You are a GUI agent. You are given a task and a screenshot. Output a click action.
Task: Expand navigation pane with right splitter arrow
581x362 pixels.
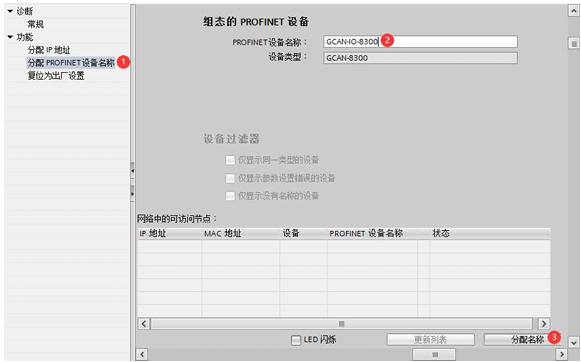tap(133, 193)
